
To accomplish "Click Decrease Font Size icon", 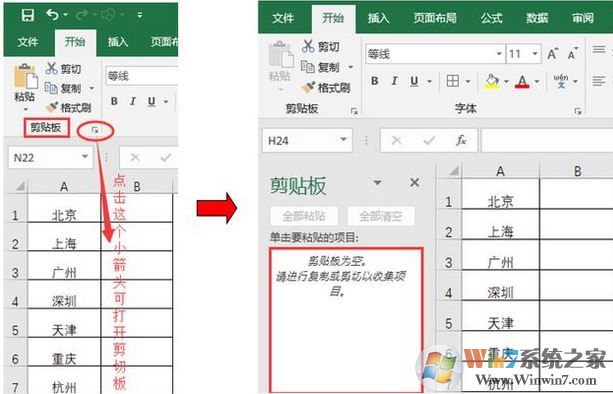I will (x=573, y=54).
